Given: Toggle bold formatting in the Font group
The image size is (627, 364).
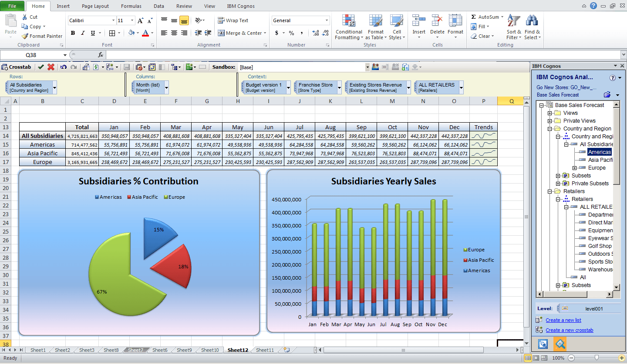Looking at the screenshot, I should (x=73, y=33).
